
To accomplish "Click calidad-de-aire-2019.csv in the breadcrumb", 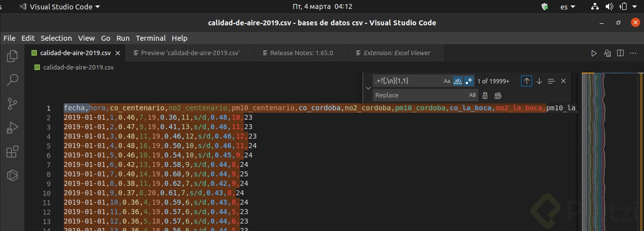I will click(x=78, y=67).
